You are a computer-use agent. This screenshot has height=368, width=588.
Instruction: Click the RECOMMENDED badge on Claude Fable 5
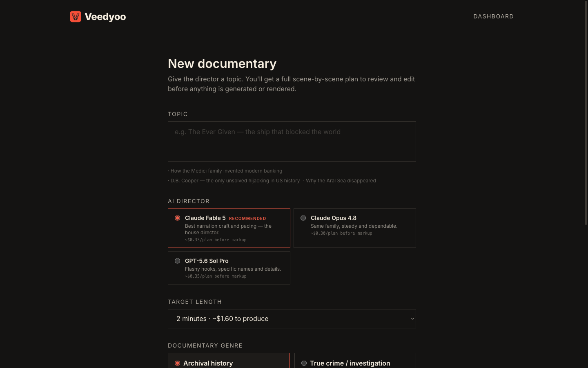coord(247,218)
